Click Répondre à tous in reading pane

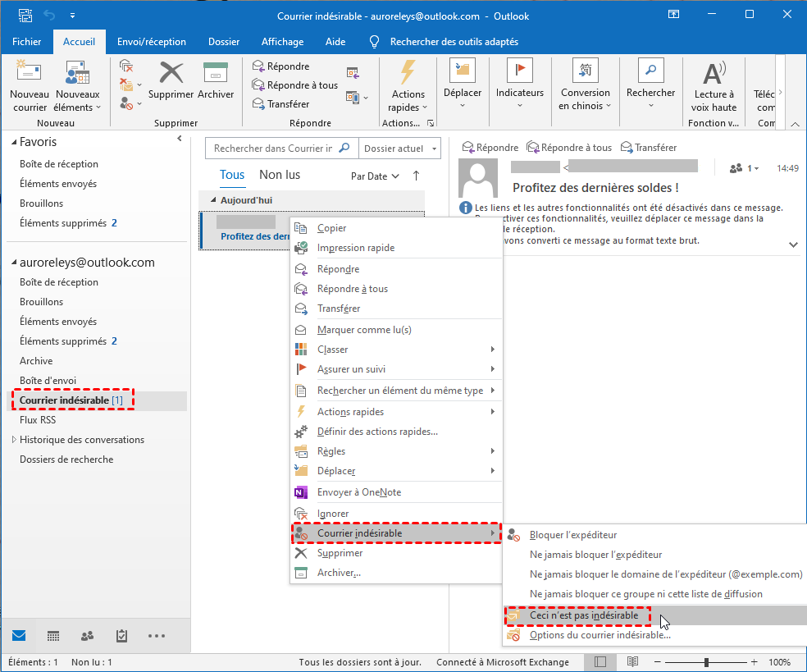569,148
